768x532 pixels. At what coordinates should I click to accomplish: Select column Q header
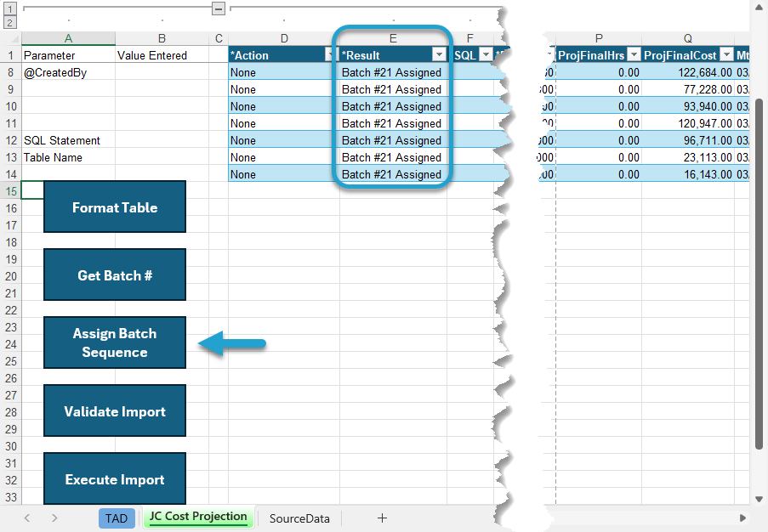tap(688, 38)
